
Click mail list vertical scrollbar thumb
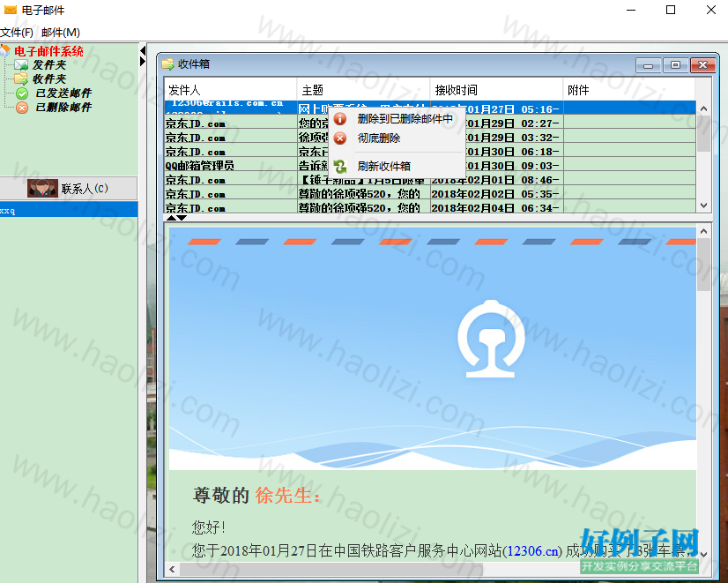703,133
